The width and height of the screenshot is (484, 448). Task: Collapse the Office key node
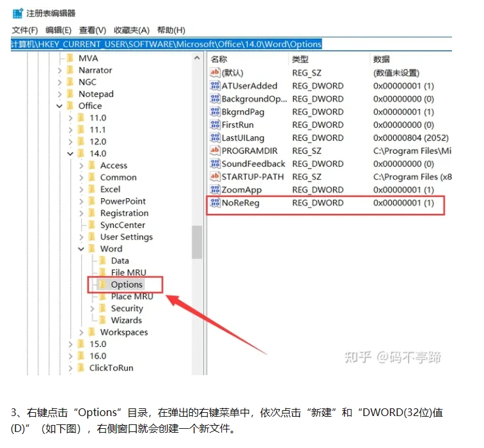(x=59, y=106)
